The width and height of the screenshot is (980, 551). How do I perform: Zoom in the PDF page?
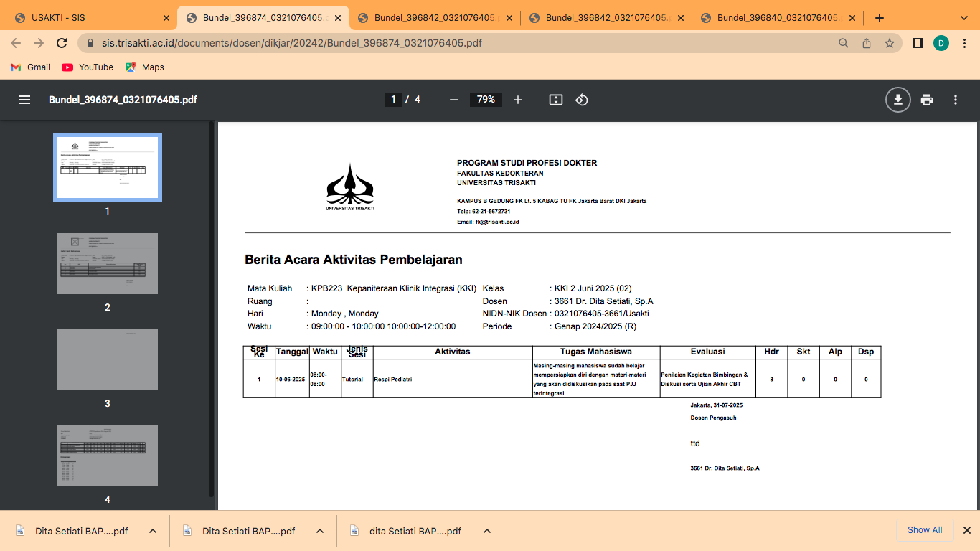[x=518, y=100]
